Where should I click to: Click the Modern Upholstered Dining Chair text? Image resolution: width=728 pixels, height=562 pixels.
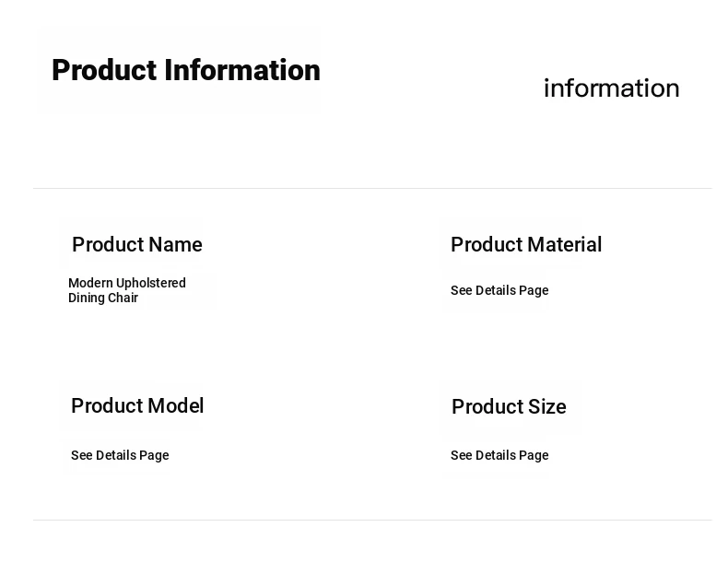(127, 290)
